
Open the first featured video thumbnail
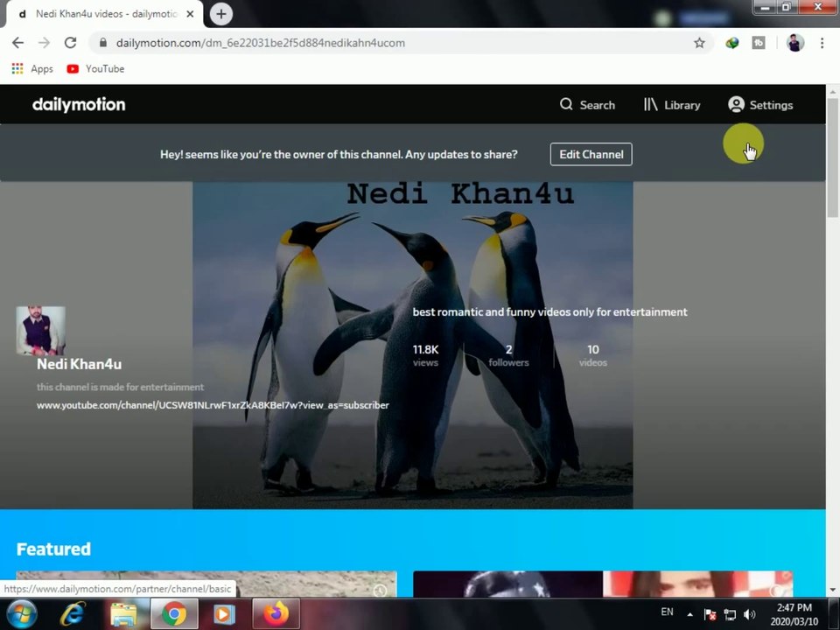point(206,584)
